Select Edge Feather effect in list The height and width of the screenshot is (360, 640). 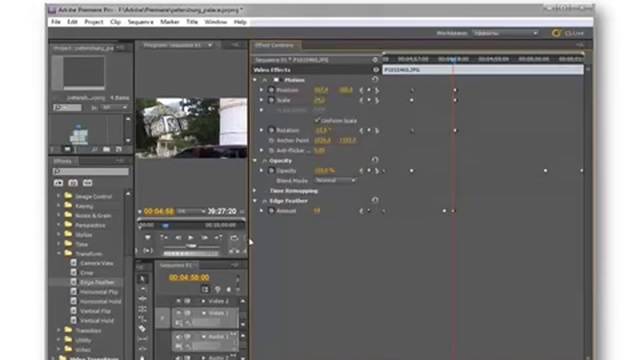97,282
